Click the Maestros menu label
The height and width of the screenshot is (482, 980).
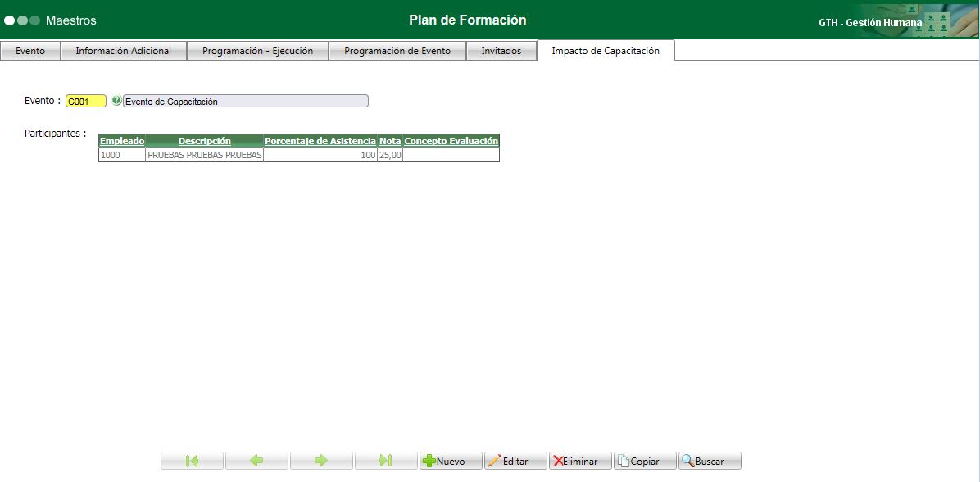(x=71, y=20)
